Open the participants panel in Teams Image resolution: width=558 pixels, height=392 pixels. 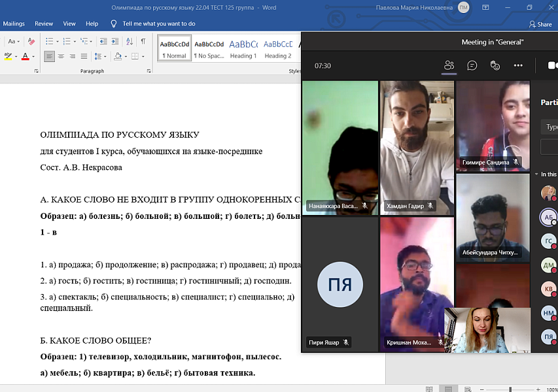pyautogui.click(x=449, y=65)
